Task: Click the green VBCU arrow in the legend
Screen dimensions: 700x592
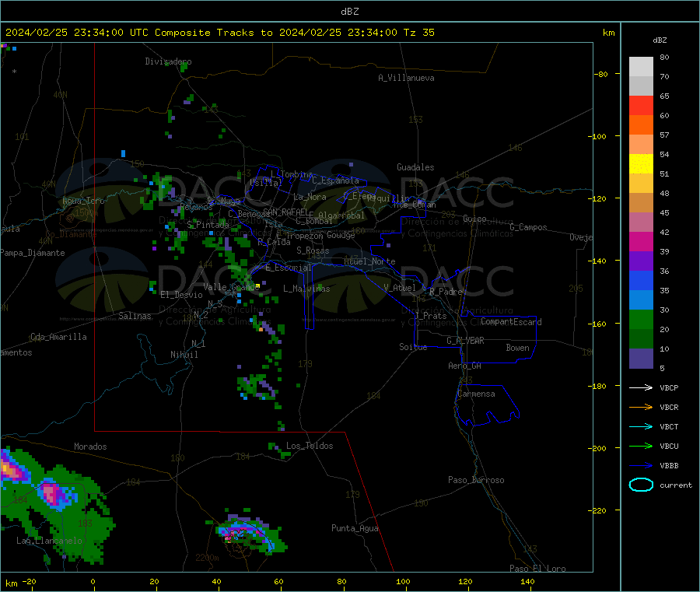Action: click(x=641, y=446)
